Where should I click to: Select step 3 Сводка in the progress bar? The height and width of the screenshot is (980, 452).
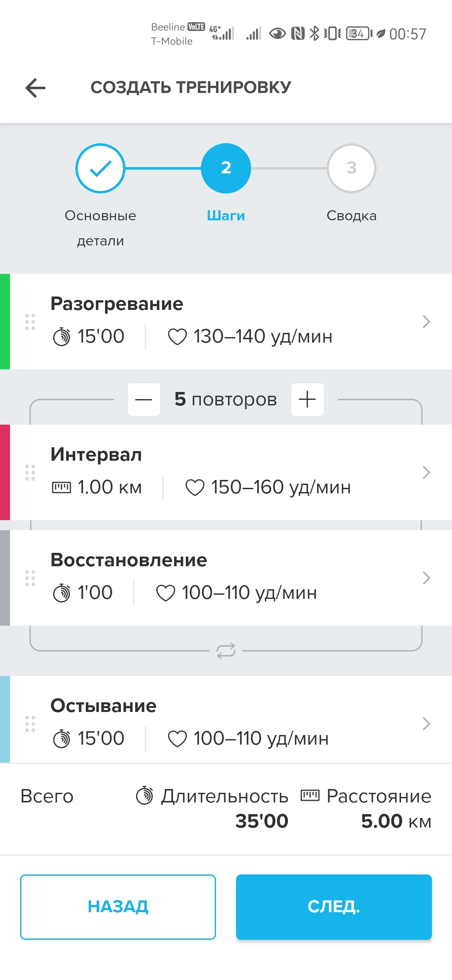coord(352,168)
